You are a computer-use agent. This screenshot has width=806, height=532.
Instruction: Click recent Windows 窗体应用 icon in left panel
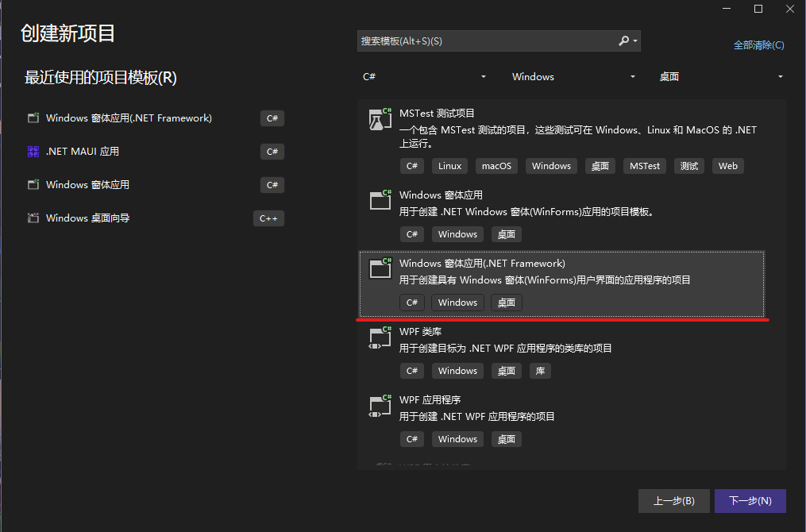pos(33,184)
